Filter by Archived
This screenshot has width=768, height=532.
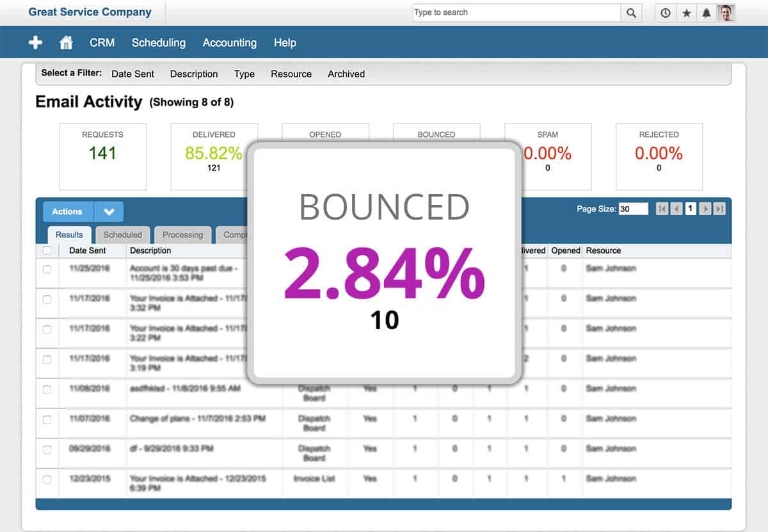(346, 74)
